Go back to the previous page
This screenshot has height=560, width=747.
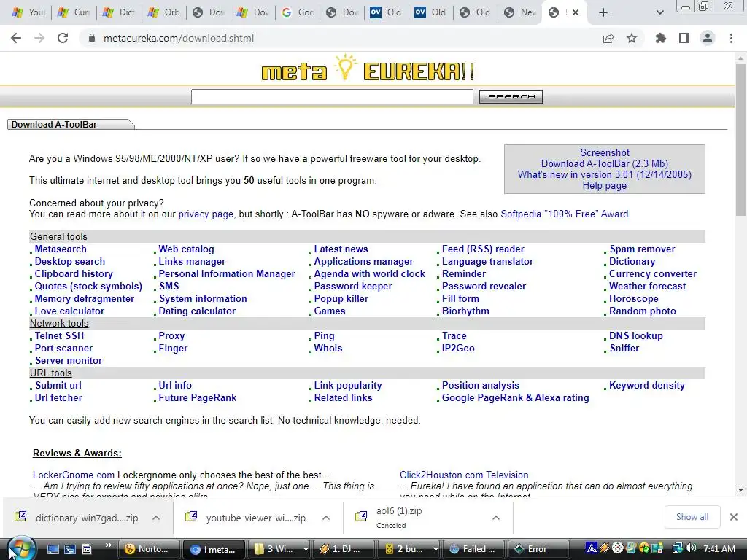click(x=16, y=38)
